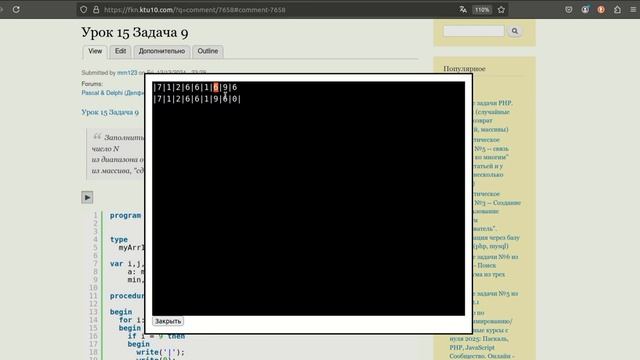Click the 'program' keyword on code line 1
The image size is (640, 360).
coord(125,216)
